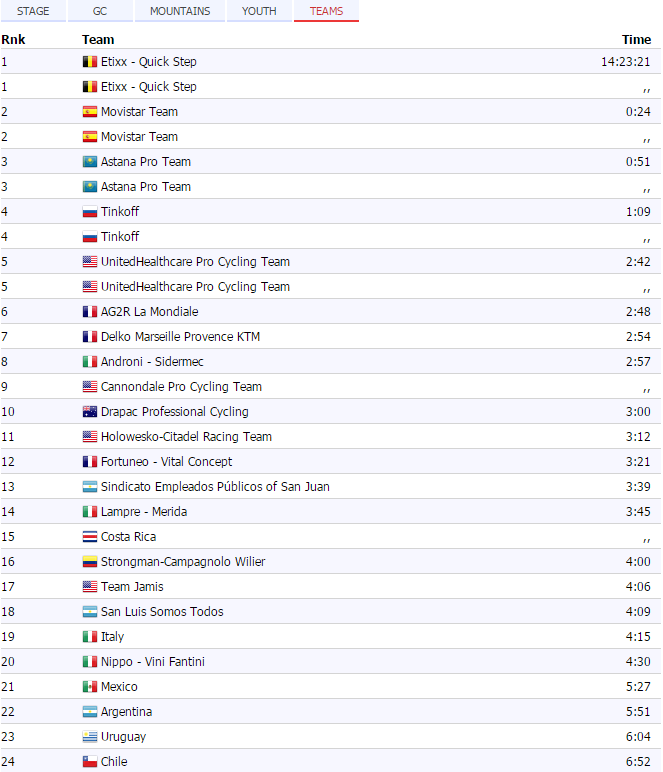This screenshot has width=663, height=772.
Task: Click Fortuneo - Vital Concept team
Action: pyautogui.click(x=166, y=462)
